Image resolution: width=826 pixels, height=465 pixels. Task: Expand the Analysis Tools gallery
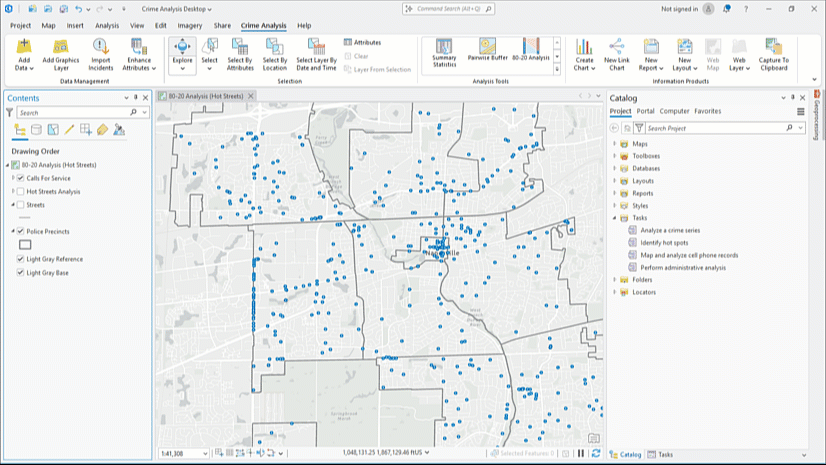click(x=557, y=69)
